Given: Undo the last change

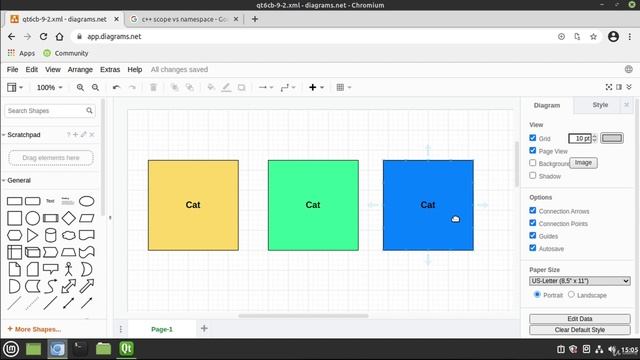Looking at the screenshot, I should click(116, 87).
